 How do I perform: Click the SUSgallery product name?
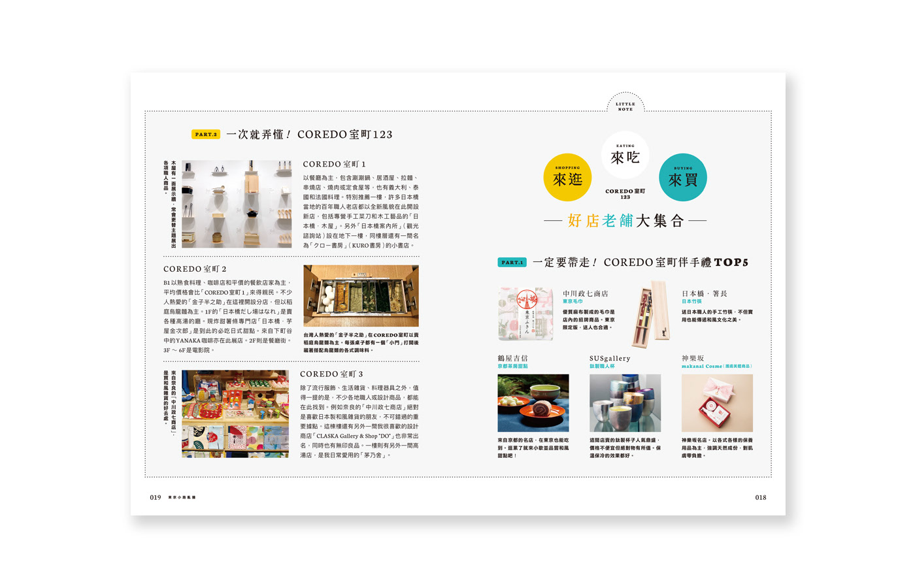(610, 359)
